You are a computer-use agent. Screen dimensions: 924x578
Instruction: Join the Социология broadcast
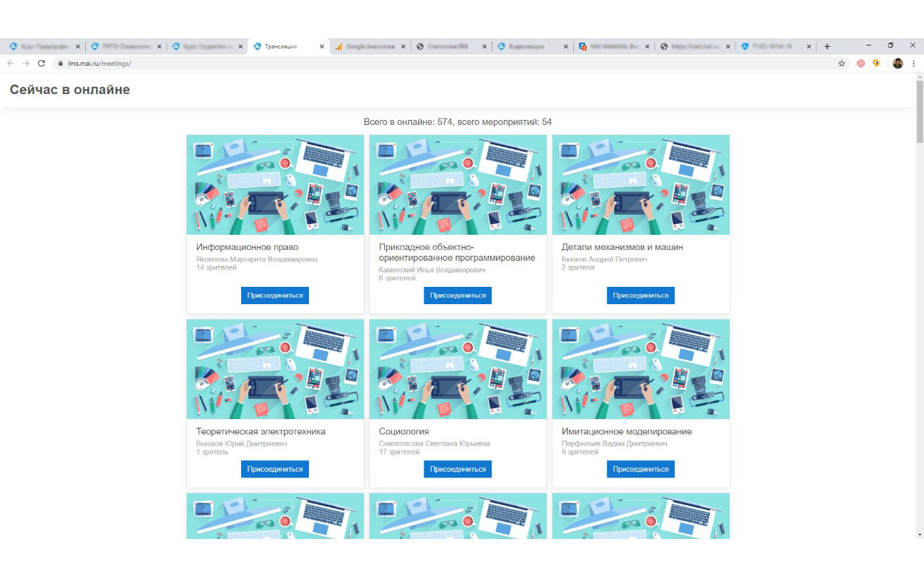click(x=458, y=469)
